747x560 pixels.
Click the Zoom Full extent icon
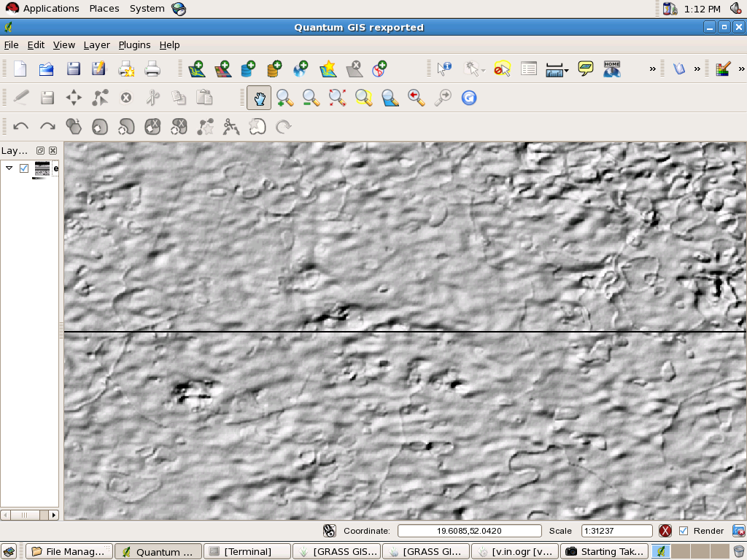click(x=337, y=98)
